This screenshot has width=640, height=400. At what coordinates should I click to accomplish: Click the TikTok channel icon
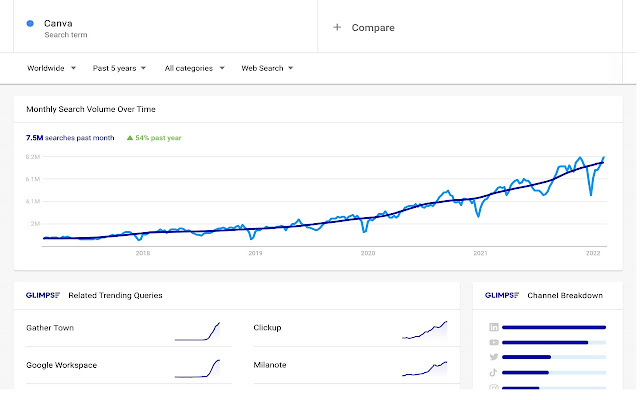[494, 372]
